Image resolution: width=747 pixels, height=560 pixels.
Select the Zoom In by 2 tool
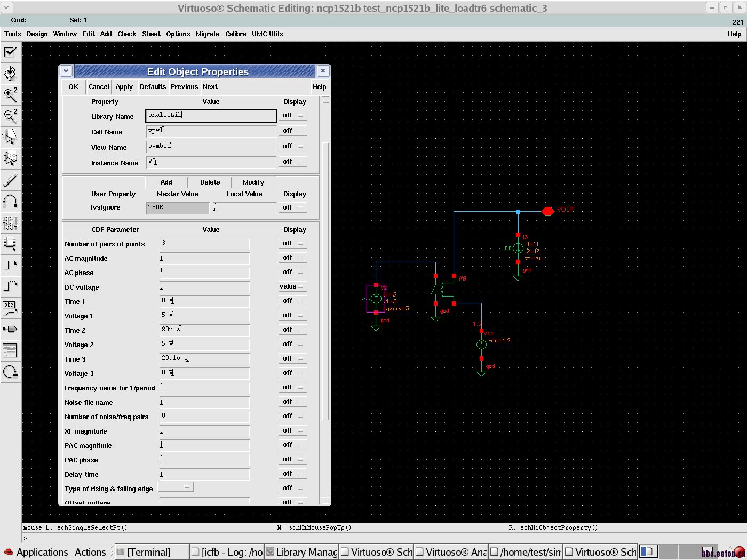[11, 94]
